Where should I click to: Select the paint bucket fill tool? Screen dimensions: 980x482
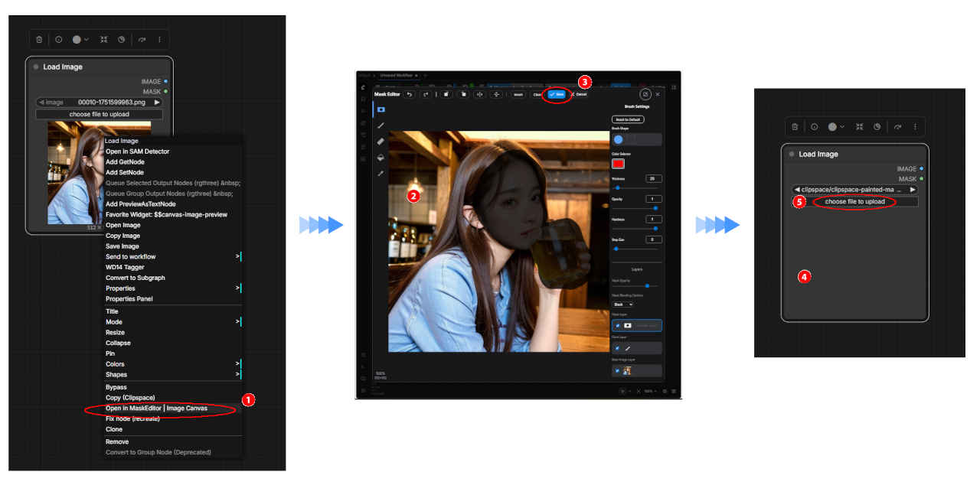point(381,158)
